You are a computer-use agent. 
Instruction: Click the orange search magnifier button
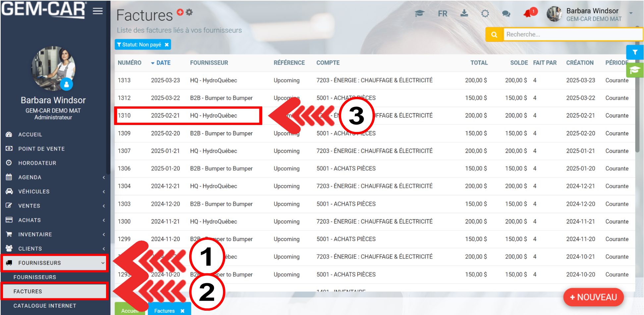click(494, 34)
